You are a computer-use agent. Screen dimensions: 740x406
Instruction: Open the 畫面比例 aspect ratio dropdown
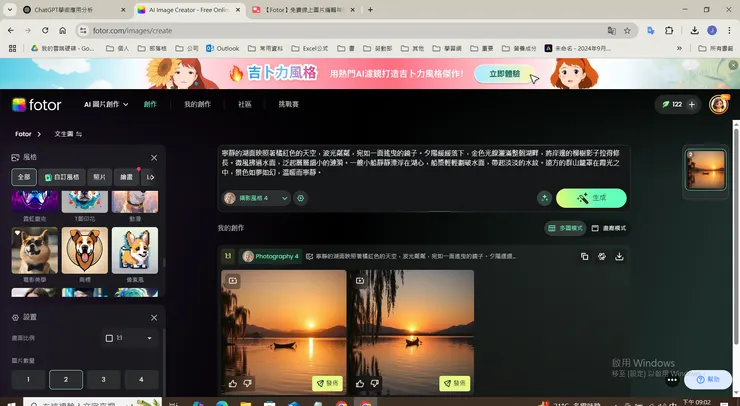(129, 338)
